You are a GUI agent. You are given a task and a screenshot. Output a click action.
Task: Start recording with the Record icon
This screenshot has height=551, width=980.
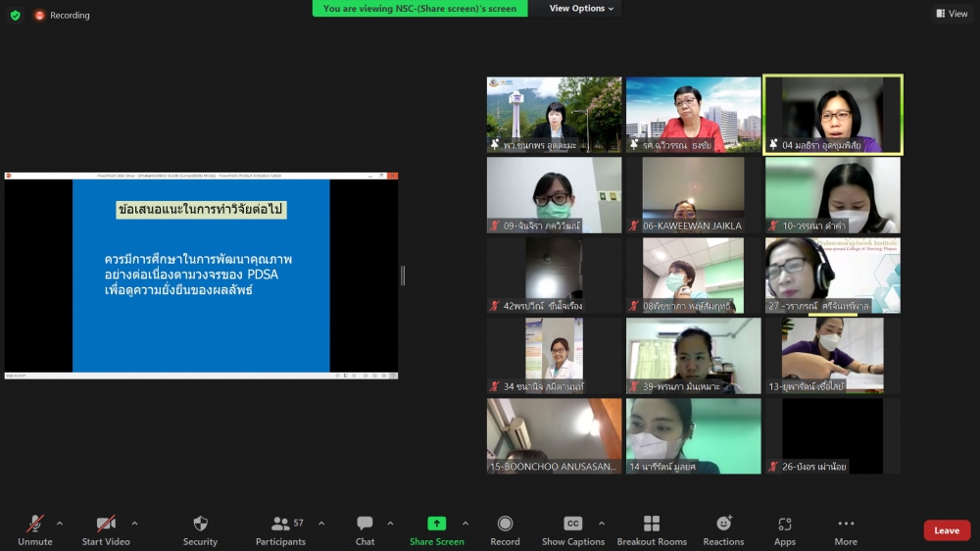click(x=505, y=525)
